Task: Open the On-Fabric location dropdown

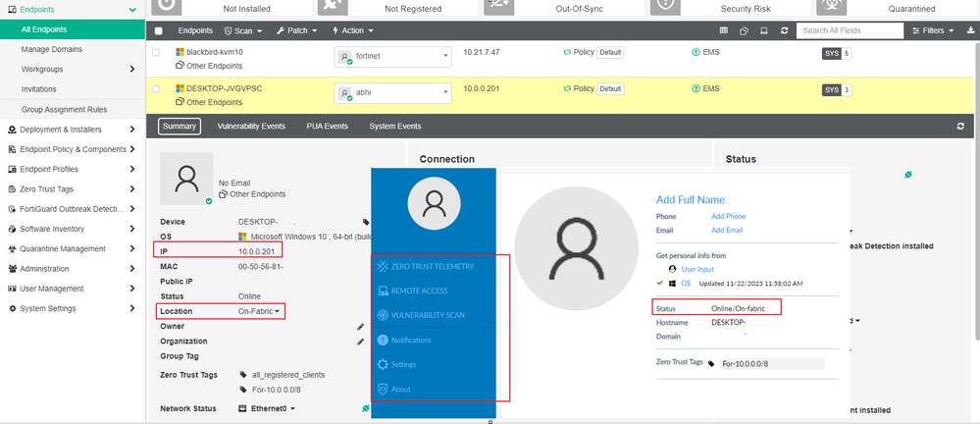Action: pyautogui.click(x=259, y=311)
